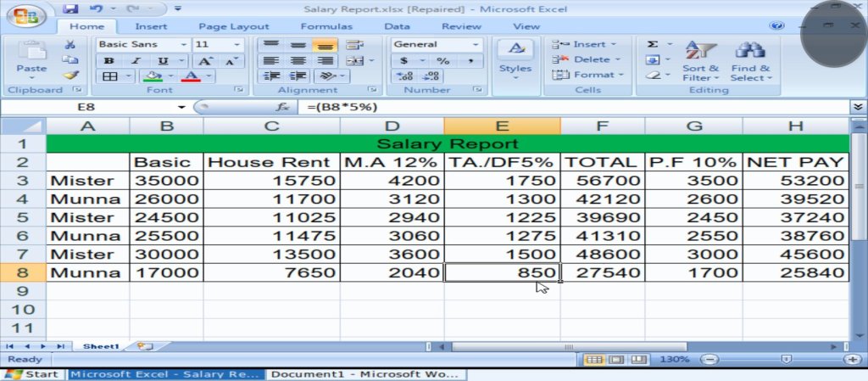Click the Cut scissors icon
Screen dimensions: 868x381
[x=71, y=44]
